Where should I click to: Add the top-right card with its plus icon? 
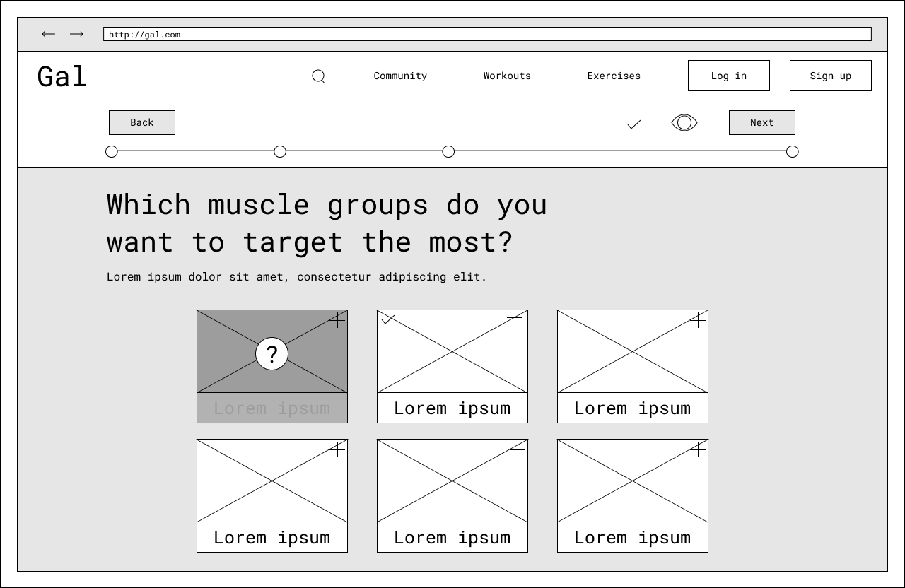698,320
